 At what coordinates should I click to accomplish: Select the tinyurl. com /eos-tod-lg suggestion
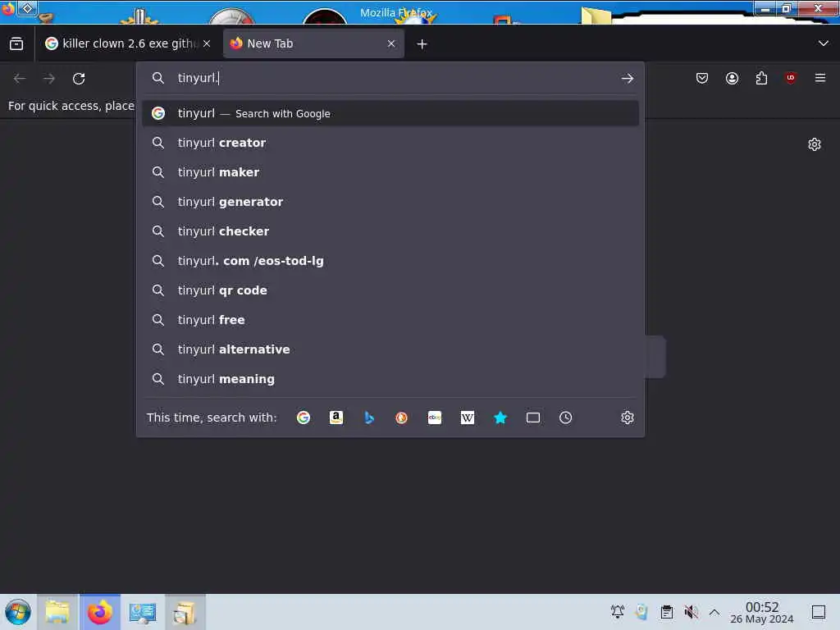point(390,261)
